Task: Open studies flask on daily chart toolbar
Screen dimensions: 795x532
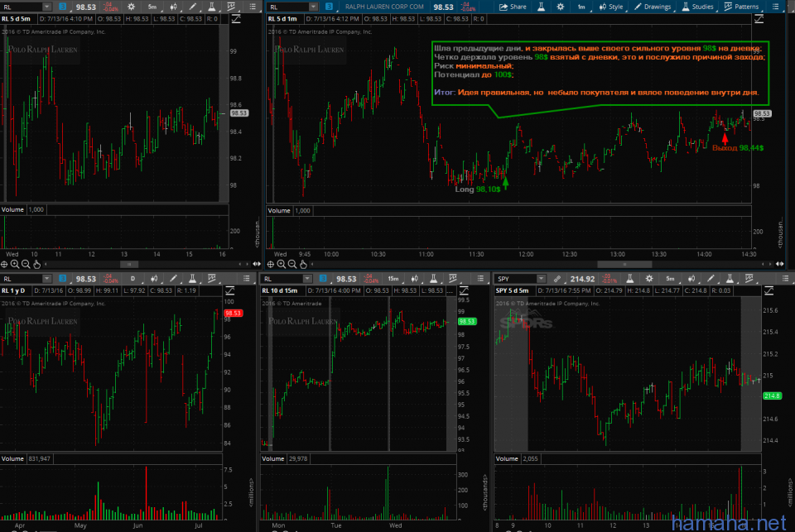Action: click(x=192, y=279)
